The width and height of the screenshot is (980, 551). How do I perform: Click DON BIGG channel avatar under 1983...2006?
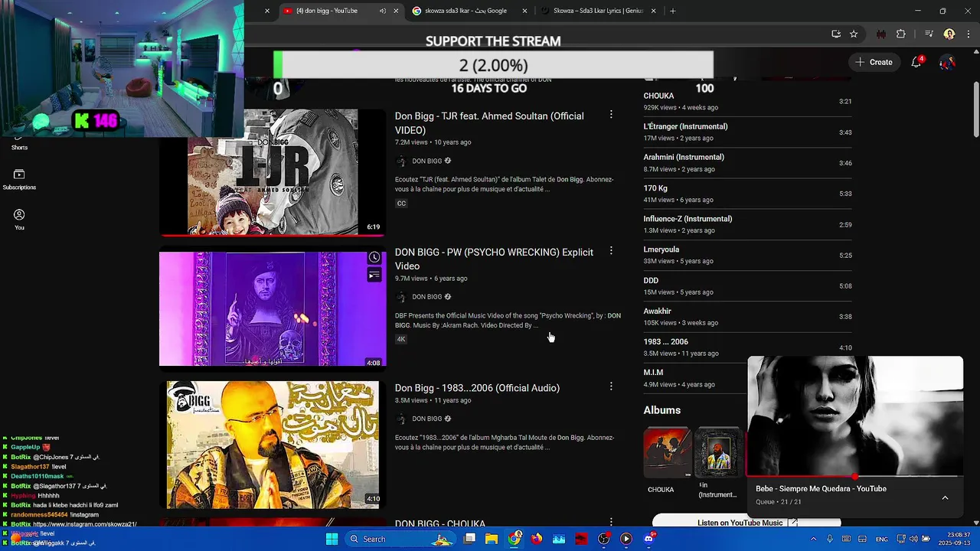coord(400,419)
